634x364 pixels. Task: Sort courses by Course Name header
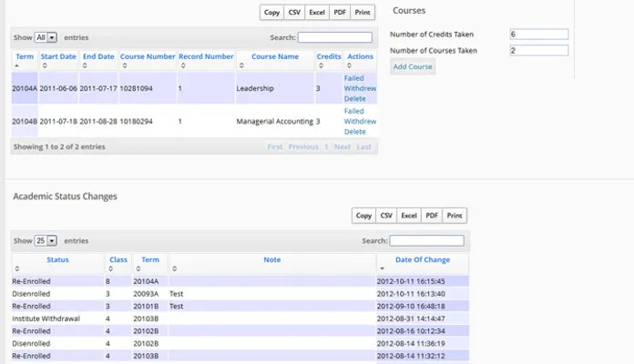pos(274,56)
